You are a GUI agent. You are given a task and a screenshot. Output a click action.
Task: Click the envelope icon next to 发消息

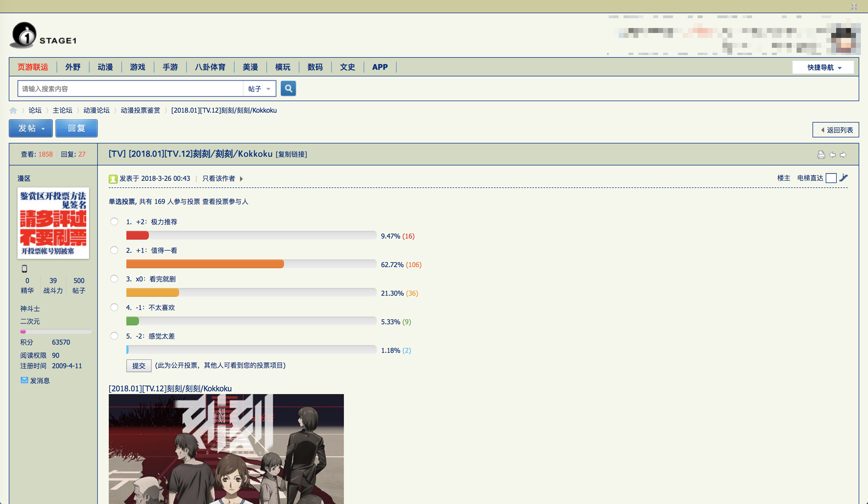(24, 380)
